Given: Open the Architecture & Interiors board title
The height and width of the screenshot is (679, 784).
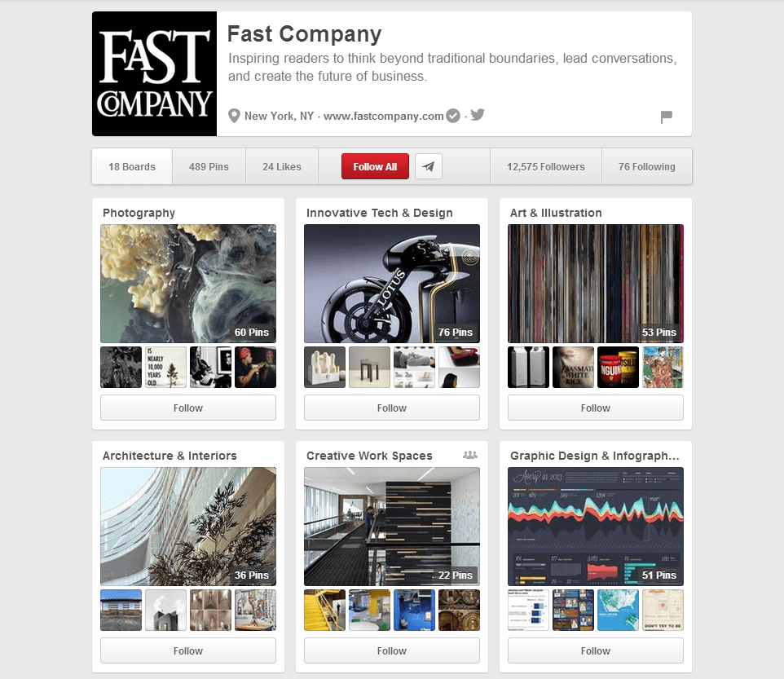Looking at the screenshot, I should pyautogui.click(x=170, y=456).
